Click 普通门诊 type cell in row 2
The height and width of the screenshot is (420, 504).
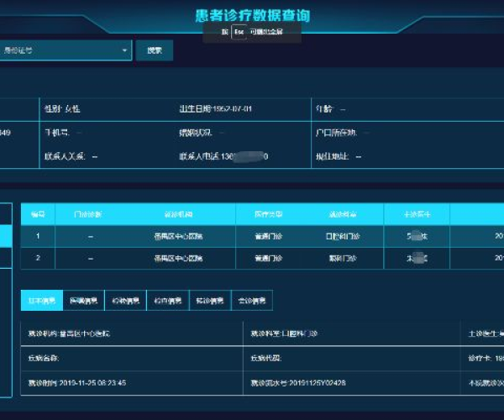pos(269,259)
